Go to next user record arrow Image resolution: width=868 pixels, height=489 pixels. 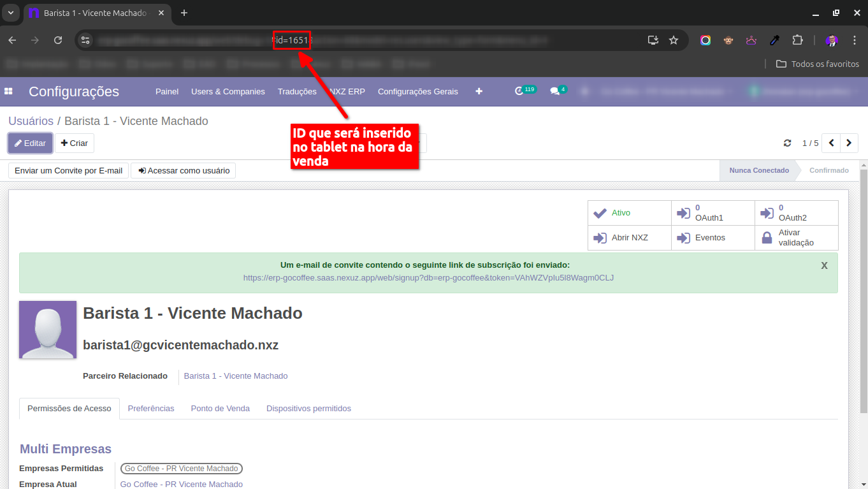[849, 143]
